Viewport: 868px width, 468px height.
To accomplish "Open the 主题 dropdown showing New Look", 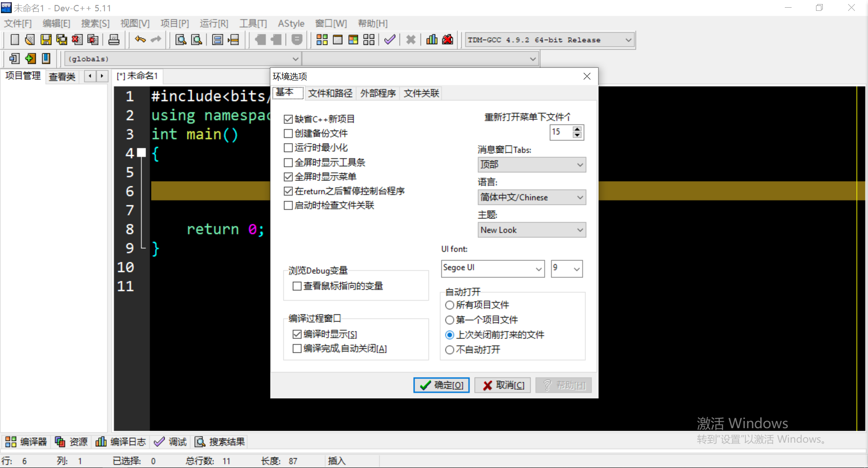I will 532,230.
